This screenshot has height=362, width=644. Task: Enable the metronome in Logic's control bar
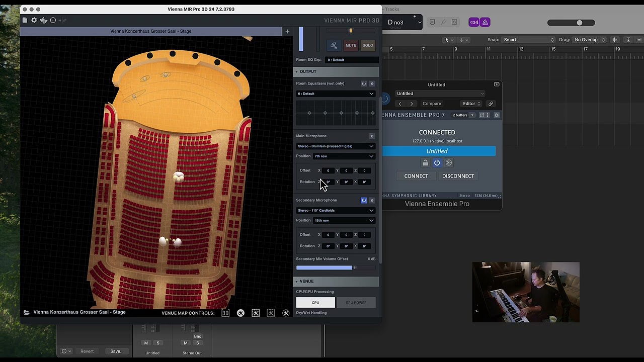click(x=485, y=22)
